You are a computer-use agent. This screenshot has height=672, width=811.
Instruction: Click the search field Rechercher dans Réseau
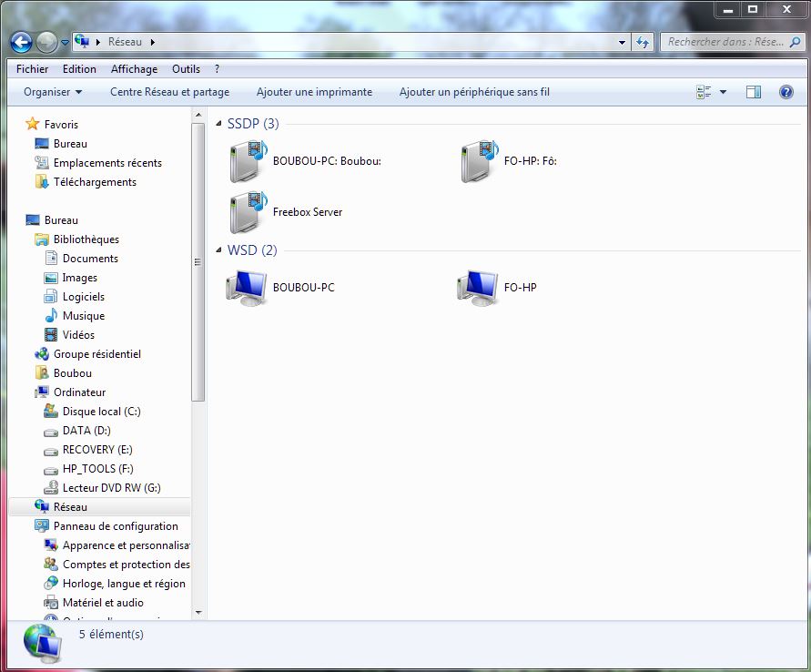point(725,42)
